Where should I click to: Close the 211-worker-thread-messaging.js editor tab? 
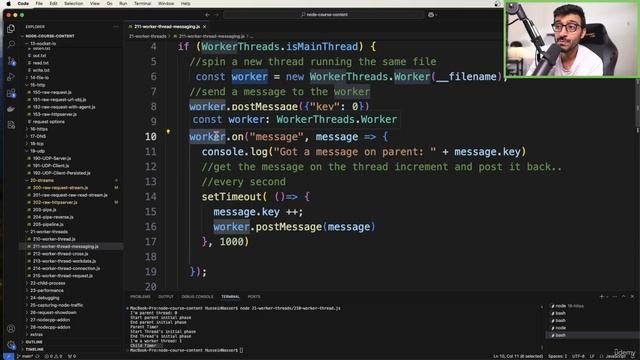(204, 27)
